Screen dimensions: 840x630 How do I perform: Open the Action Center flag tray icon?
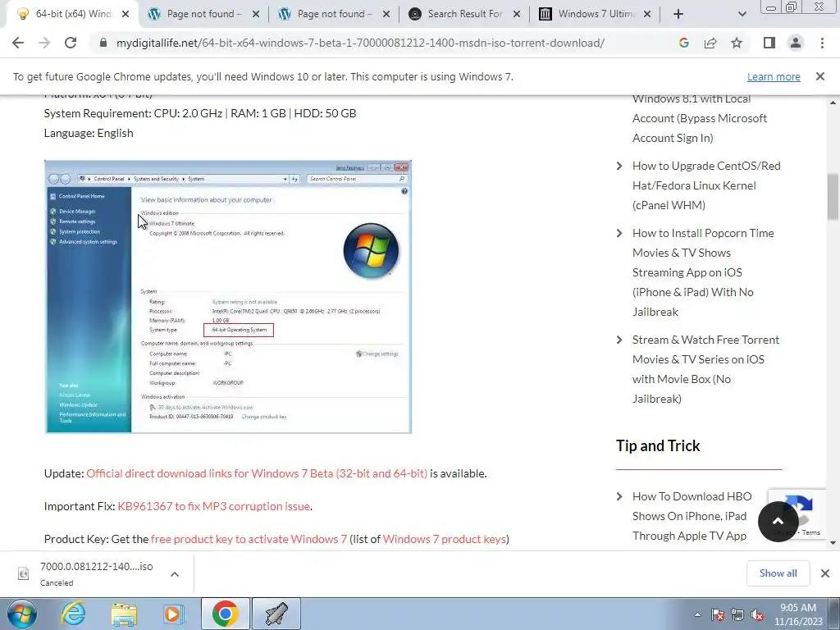tap(718, 615)
